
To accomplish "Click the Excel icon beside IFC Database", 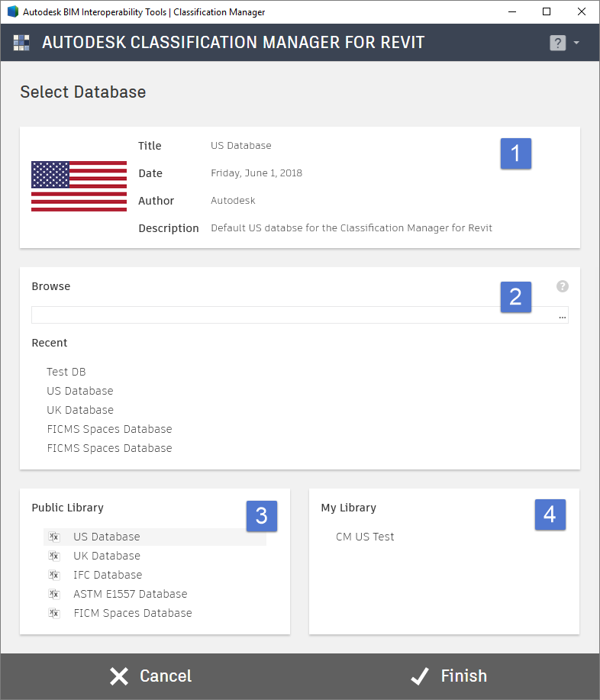I will coord(54,575).
